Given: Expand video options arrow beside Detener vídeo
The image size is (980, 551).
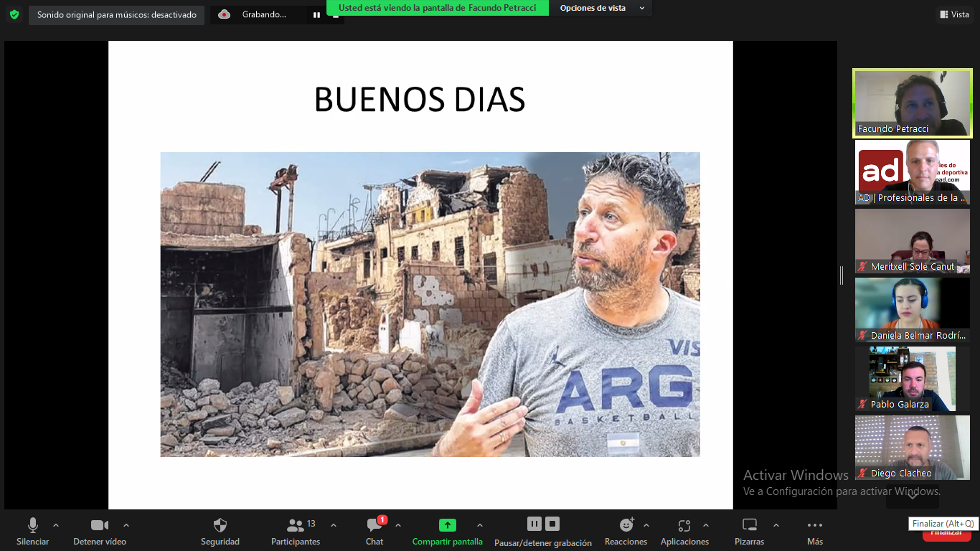Looking at the screenshot, I should pyautogui.click(x=126, y=525).
